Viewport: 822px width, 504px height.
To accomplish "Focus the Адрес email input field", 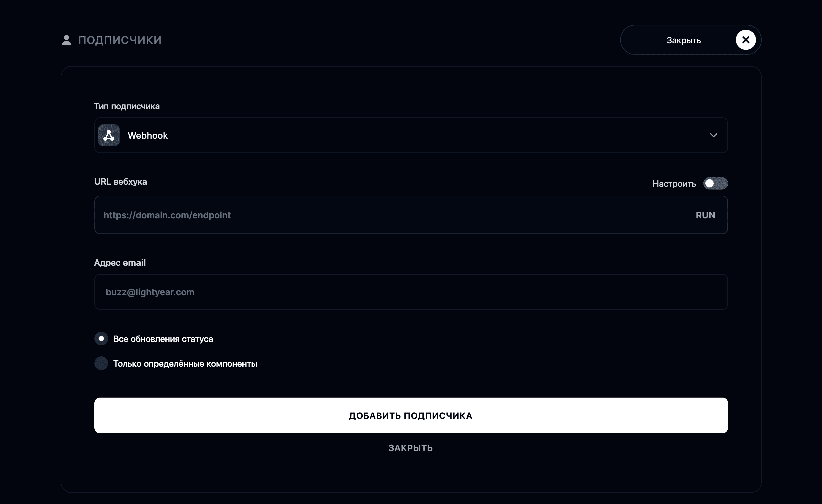I will click(x=411, y=292).
